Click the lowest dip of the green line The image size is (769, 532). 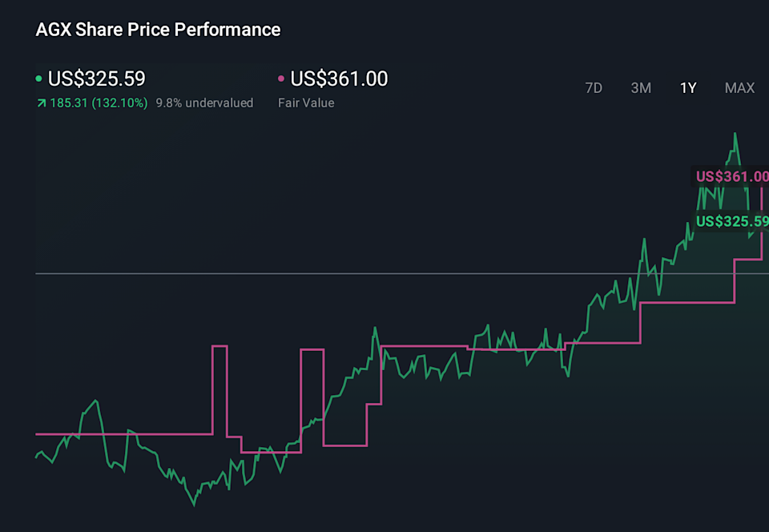pyautogui.click(x=194, y=504)
